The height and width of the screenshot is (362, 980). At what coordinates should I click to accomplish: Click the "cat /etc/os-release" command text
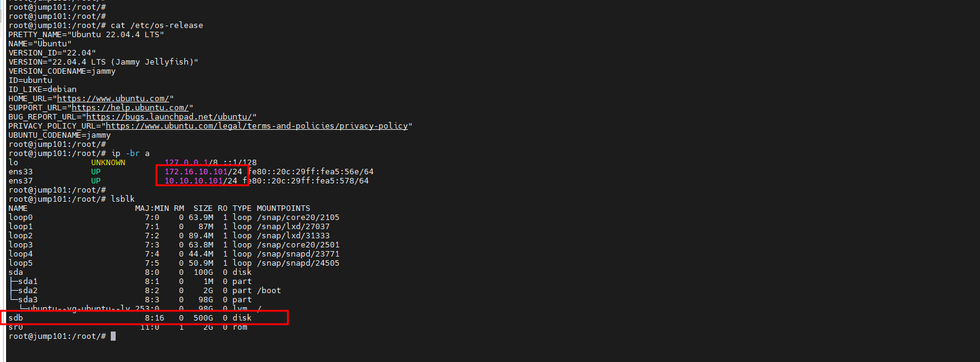tap(157, 26)
